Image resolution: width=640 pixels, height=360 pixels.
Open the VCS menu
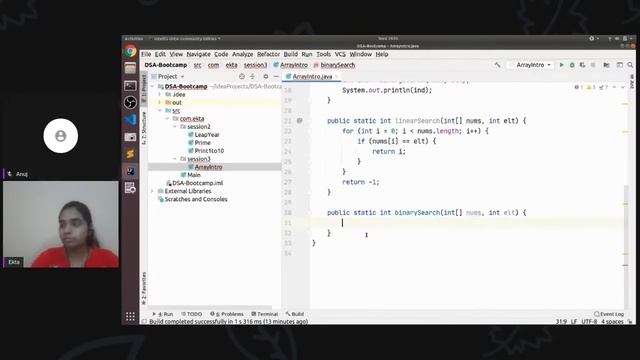pyautogui.click(x=340, y=54)
